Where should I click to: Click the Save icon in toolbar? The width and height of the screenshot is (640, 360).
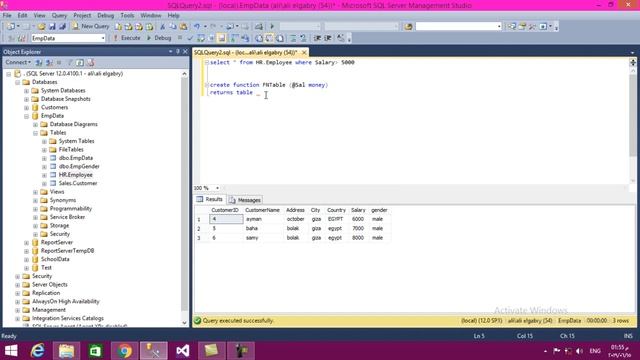tap(52, 27)
